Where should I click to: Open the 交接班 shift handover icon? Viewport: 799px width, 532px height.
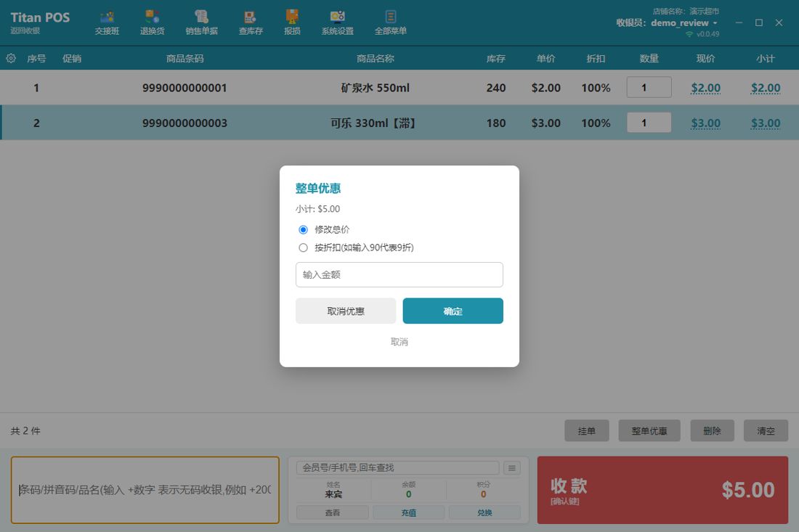pyautogui.click(x=107, y=23)
